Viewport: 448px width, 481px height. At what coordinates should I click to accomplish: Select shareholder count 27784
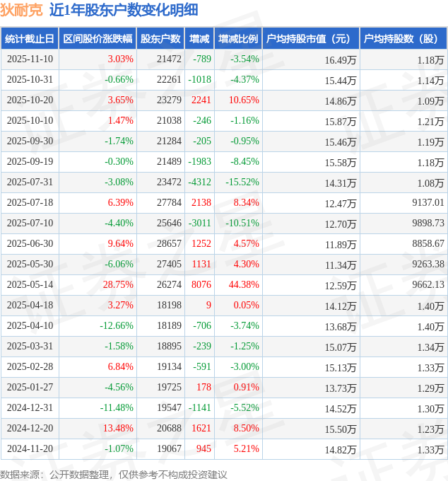point(169,203)
